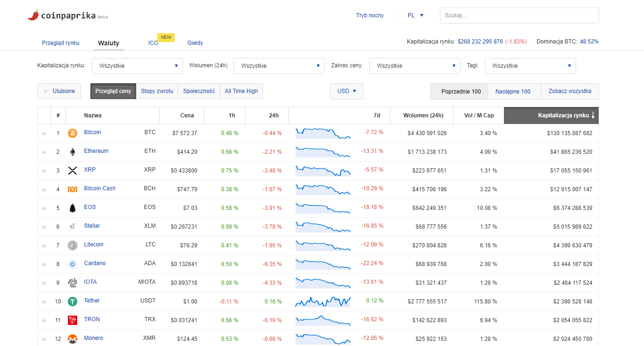Viewport: 644px width, 346px height.
Task: Open the Kapitalizacja rynku filter dropdown
Action: [137, 66]
